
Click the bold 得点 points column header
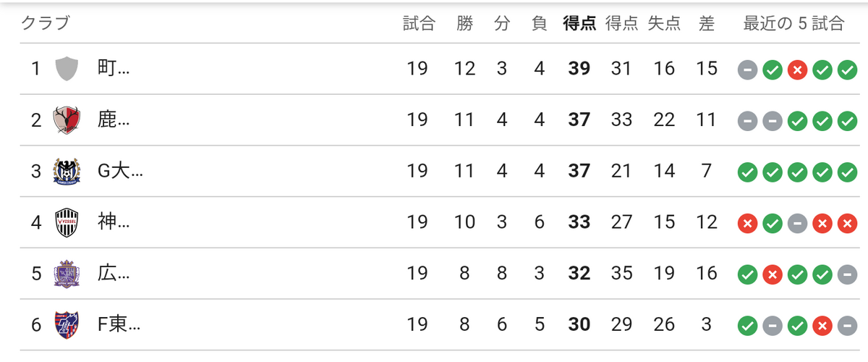(x=579, y=23)
